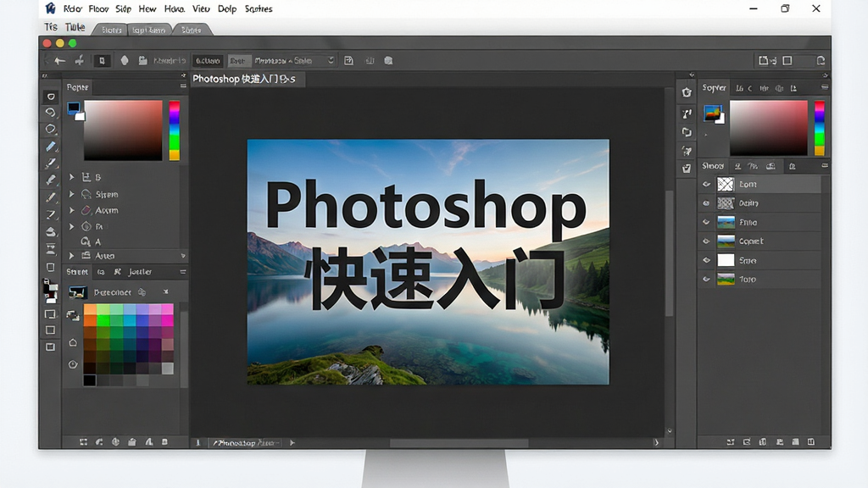Click the right strip's bottom trash-like icon
Viewport: 868px width, 488px height.
pyautogui.click(x=687, y=169)
